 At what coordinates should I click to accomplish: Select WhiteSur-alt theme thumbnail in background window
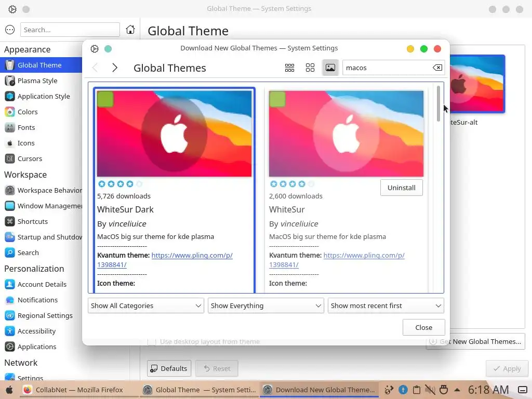[477, 84]
